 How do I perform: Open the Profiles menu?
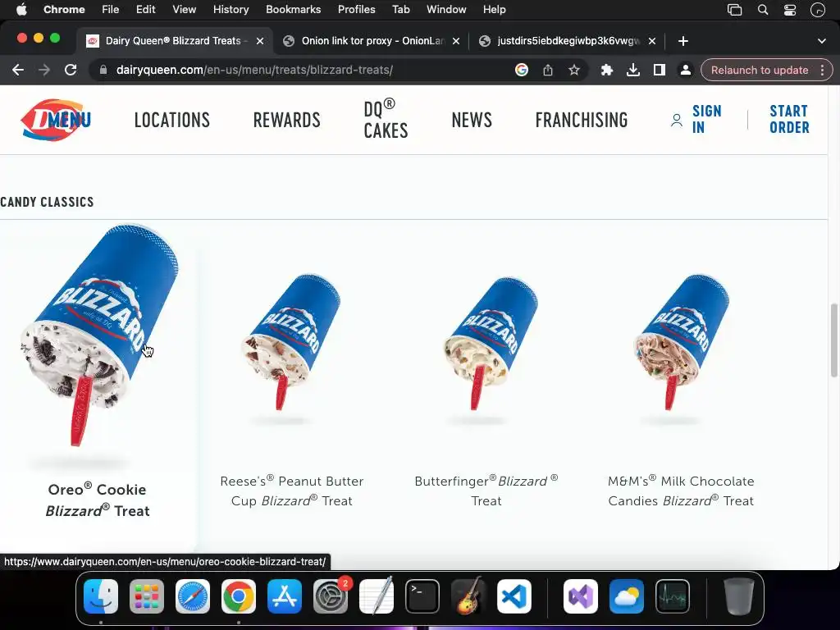pyautogui.click(x=356, y=10)
